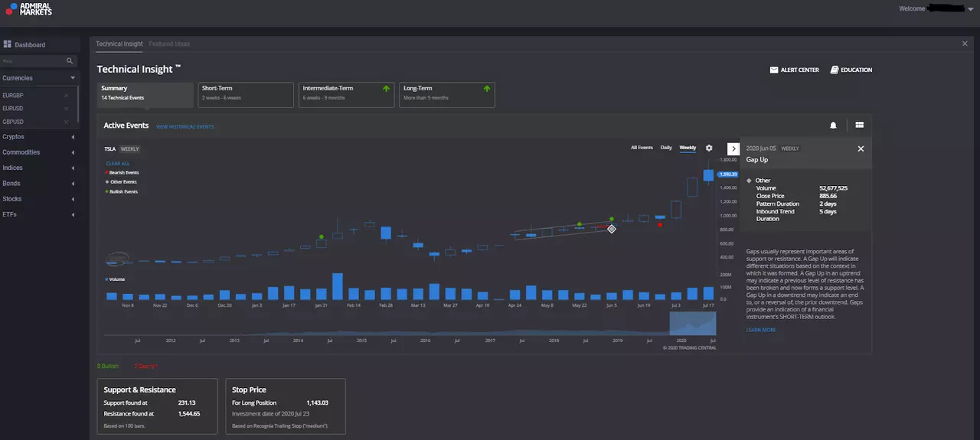Viewport: 980px width, 440px height.
Task: Click View Historical Events link
Action: coord(185,126)
